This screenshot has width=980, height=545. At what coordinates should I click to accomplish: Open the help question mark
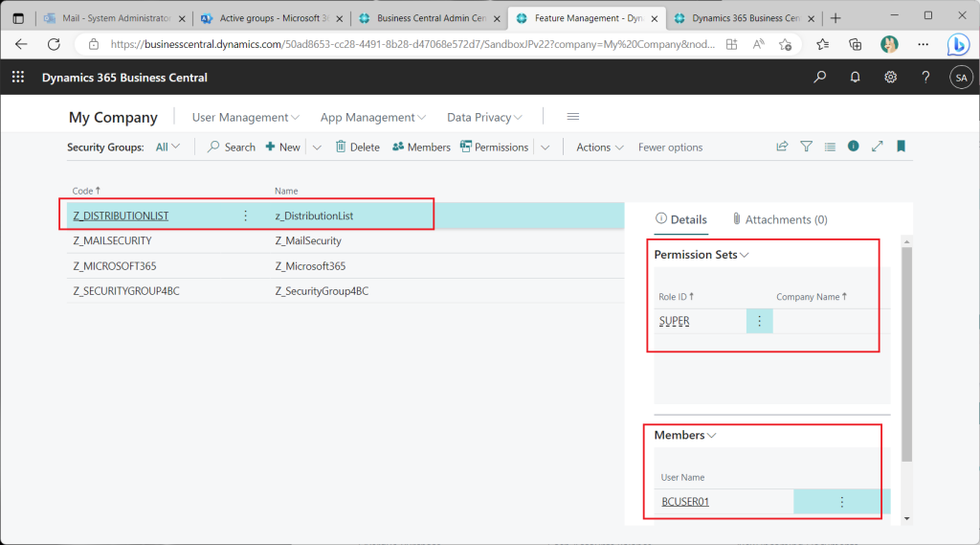[x=925, y=77]
